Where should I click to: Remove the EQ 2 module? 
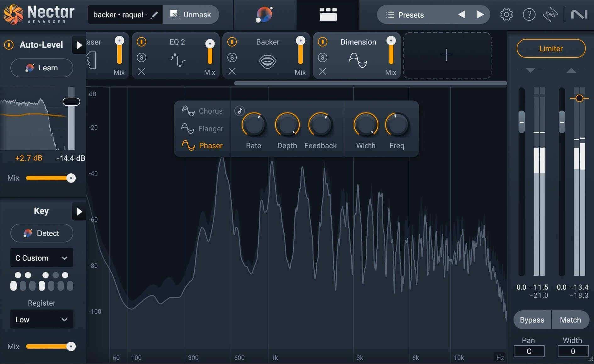click(142, 72)
